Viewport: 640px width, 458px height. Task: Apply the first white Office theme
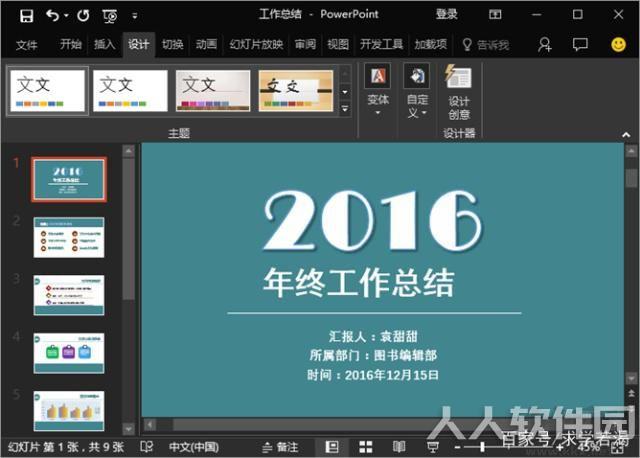pos(47,91)
